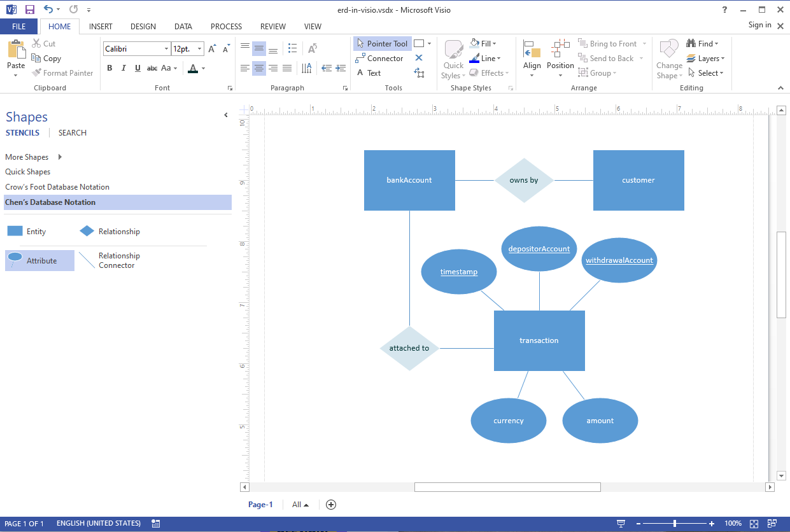Toggle Bold formatting

click(109, 68)
